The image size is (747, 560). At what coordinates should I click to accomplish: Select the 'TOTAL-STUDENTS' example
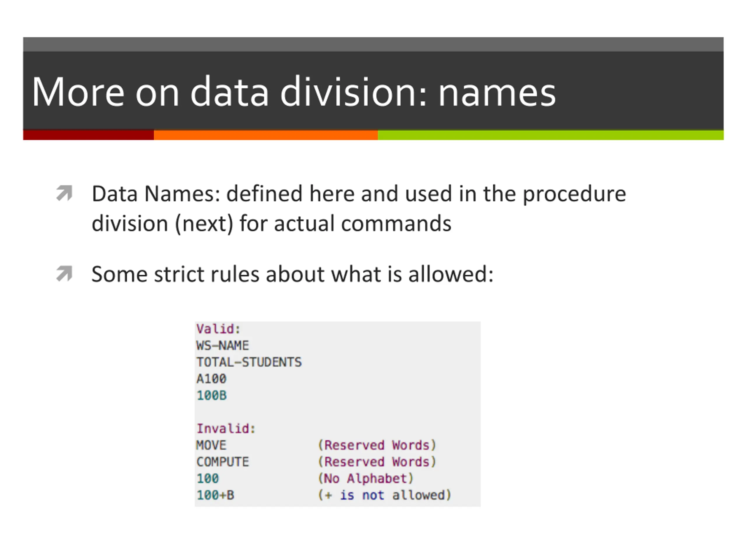tap(249, 362)
